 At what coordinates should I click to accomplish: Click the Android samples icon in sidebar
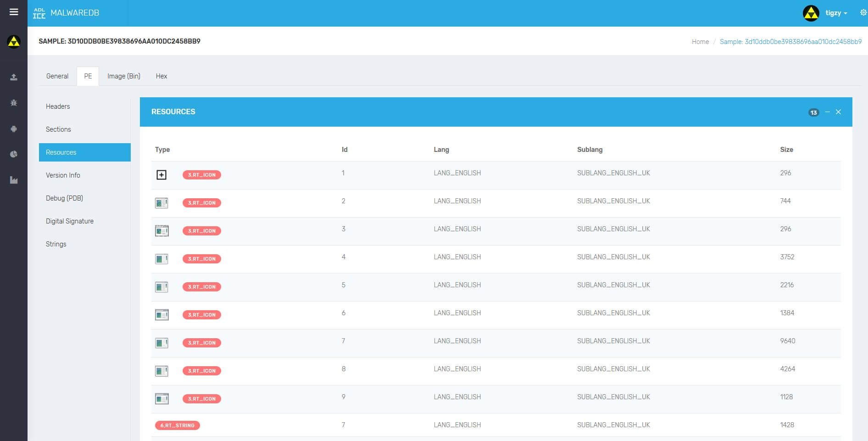point(13,128)
